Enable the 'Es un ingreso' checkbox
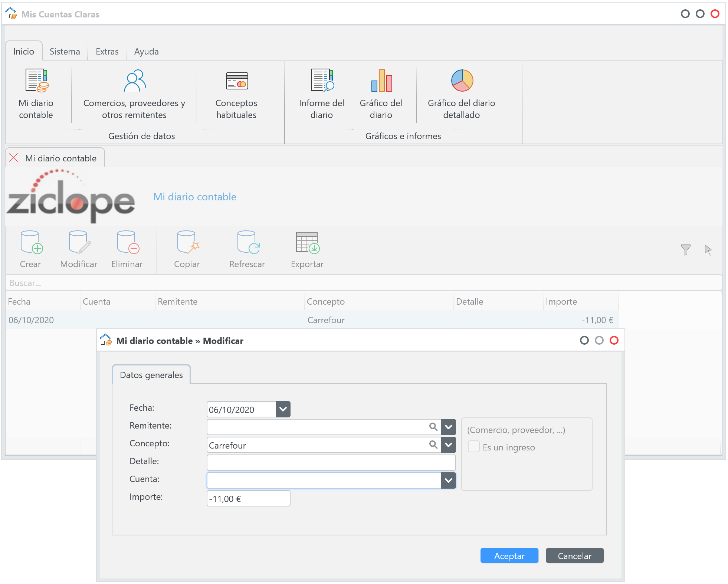This screenshot has height=584, width=728. 474,446
